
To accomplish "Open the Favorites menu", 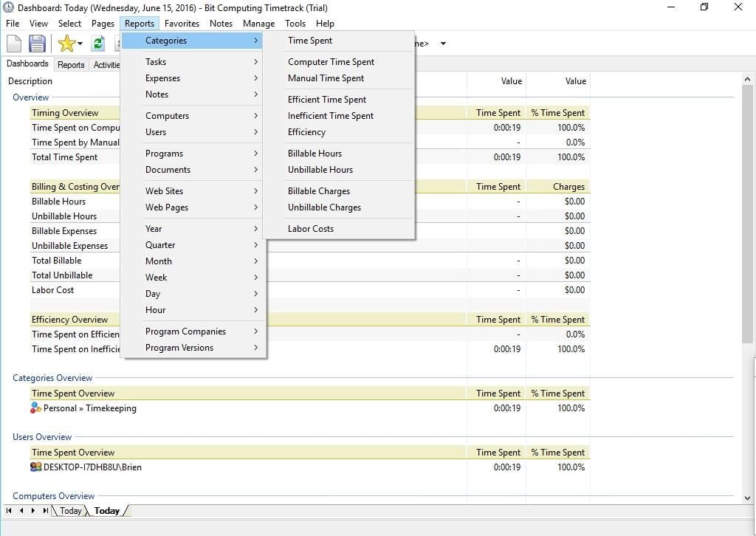I will (x=182, y=23).
